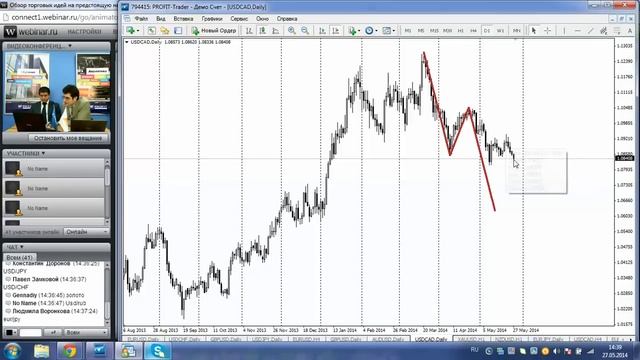
Task: Select the Text label A tool
Action: tap(630, 31)
